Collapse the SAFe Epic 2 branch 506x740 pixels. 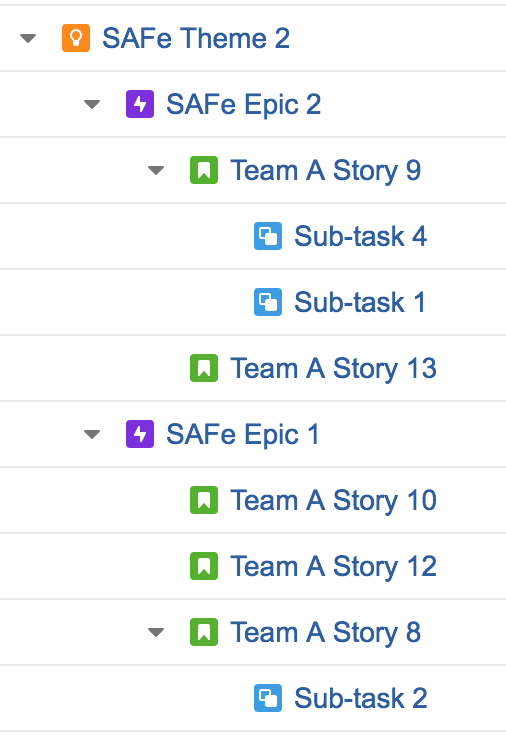[x=92, y=104]
